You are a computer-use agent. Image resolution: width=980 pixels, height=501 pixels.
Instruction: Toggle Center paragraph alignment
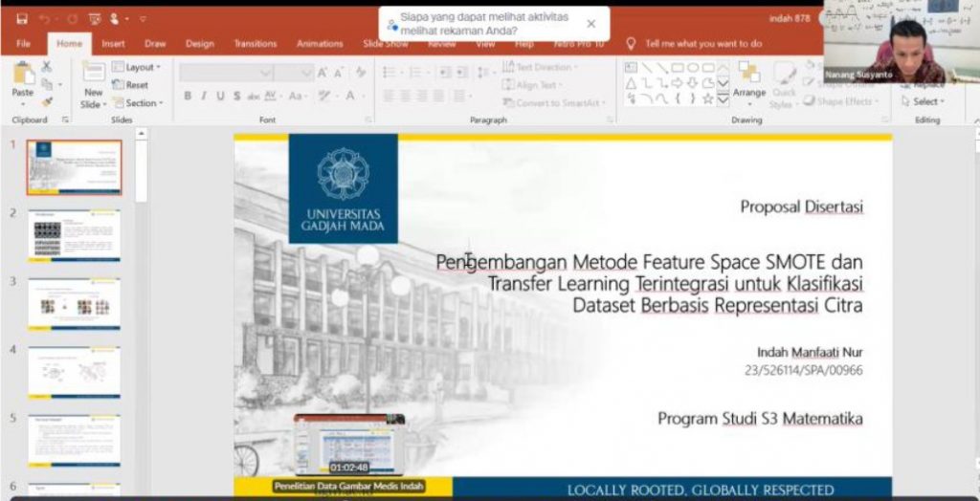coord(406,96)
